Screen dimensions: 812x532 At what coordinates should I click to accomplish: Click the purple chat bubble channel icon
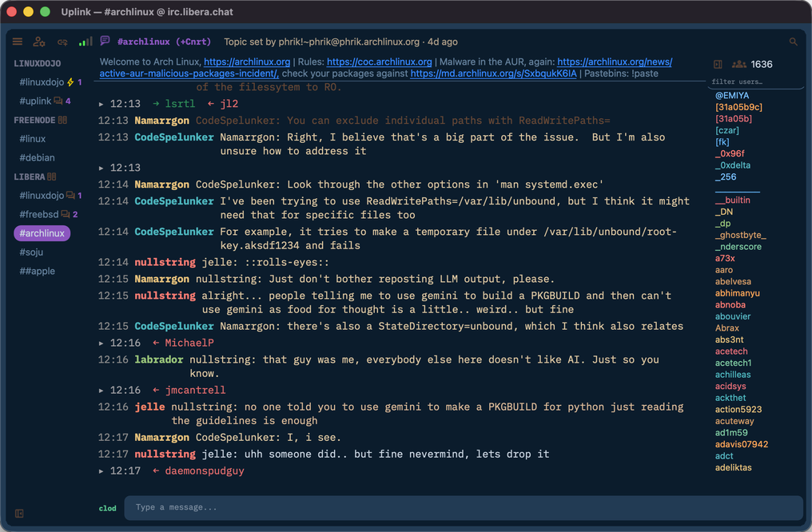[x=105, y=41]
